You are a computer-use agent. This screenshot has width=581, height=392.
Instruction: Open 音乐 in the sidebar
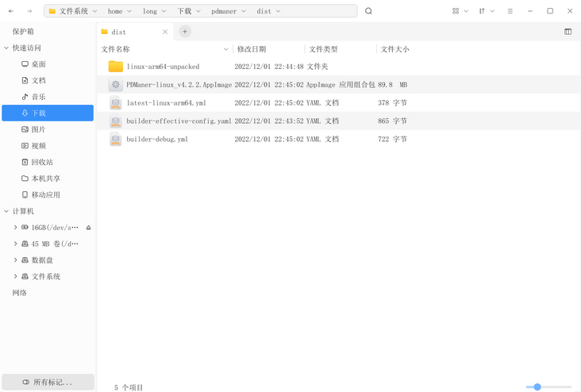[48, 97]
